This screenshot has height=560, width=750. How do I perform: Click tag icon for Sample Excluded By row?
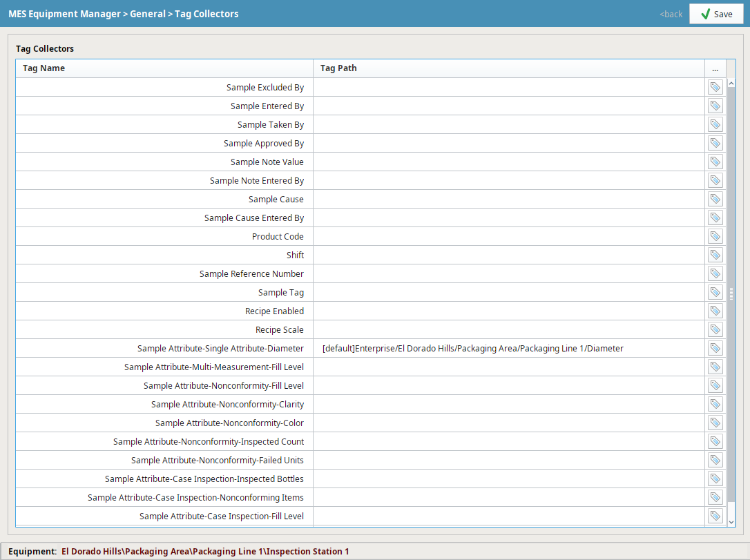click(715, 87)
